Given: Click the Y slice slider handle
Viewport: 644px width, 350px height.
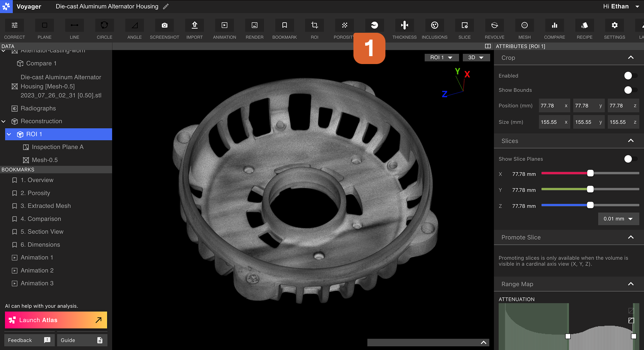Looking at the screenshot, I should 590,189.
